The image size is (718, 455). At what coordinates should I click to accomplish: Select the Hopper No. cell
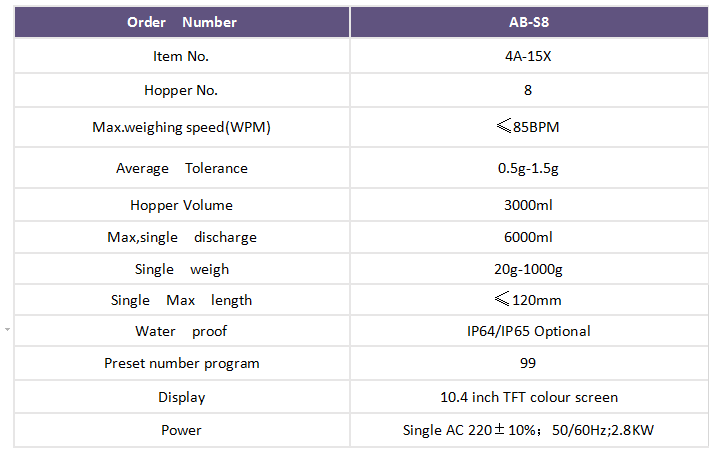(182, 90)
